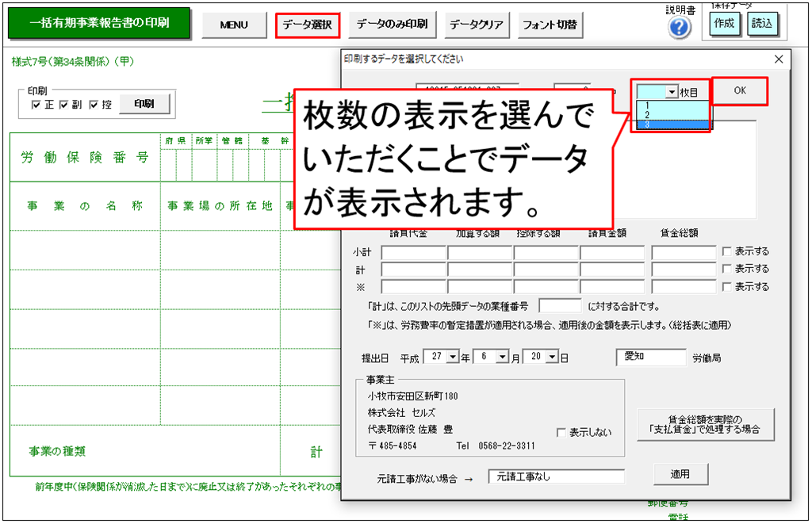Click 賃金総額を実際の「支払賃金」で処理する場合 button
This screenshot has width=812, height=524.
(706, 425)
